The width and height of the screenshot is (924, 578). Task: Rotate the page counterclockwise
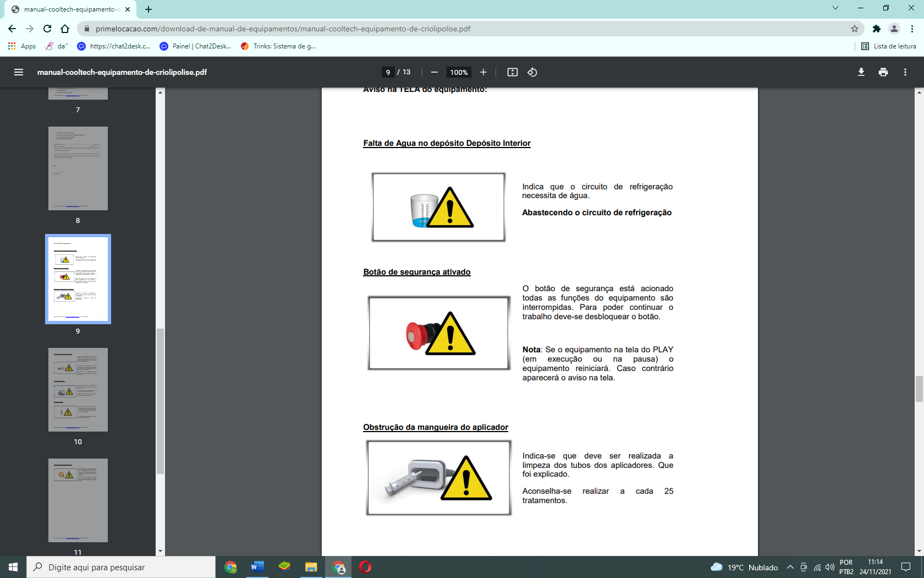coord(532,72)
